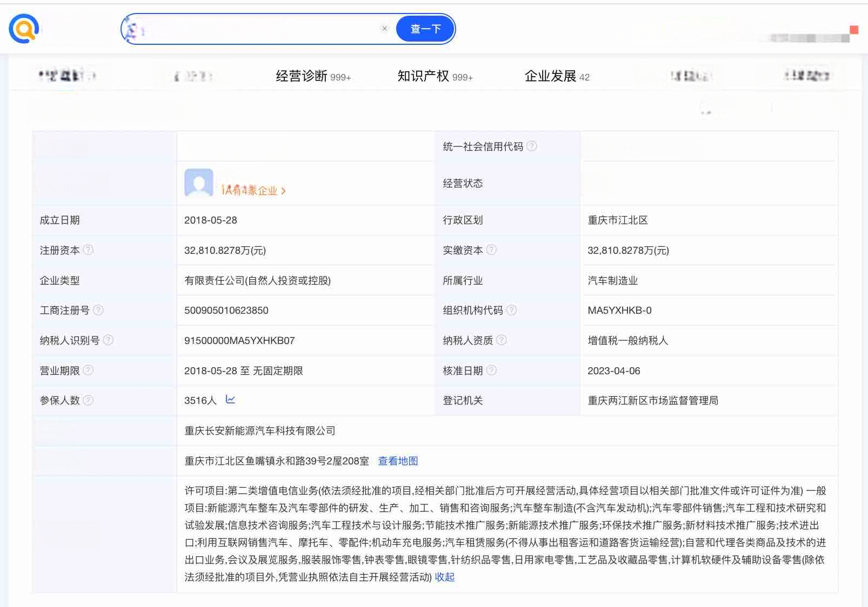Image resolution: width=868 pixels, height=607 pixels.
Task: Show help for 参保人数
Action: [88, 400]
